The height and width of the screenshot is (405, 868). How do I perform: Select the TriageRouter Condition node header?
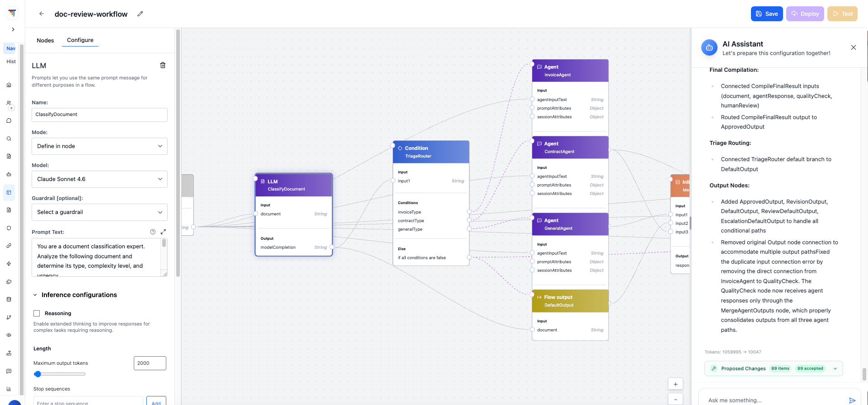click(x=431, y=152)
